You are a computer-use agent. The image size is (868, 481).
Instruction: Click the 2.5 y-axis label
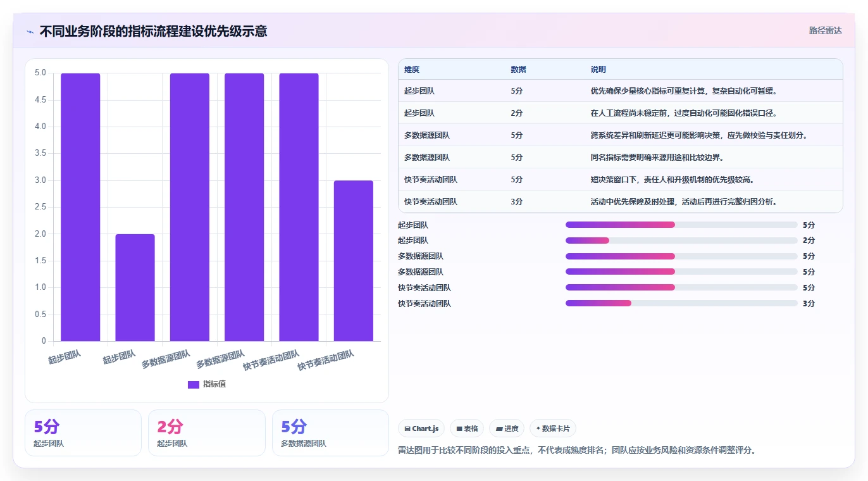(40, 207)
